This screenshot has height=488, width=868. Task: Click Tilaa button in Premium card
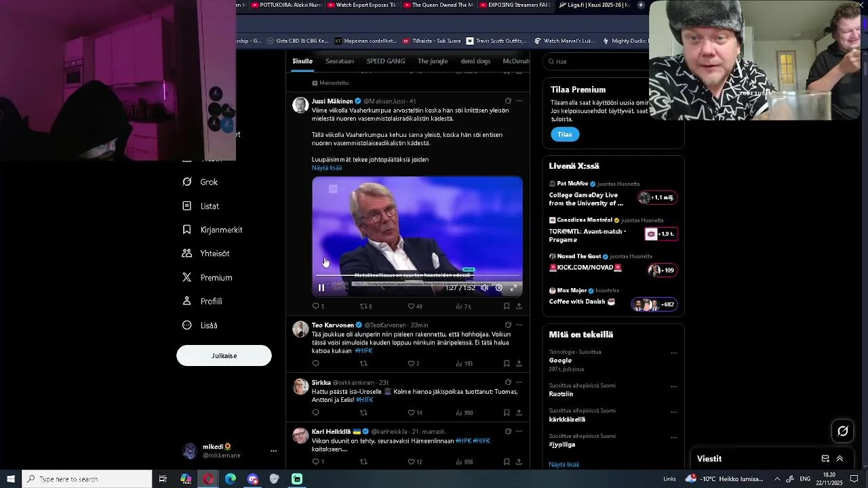(565, 134)
